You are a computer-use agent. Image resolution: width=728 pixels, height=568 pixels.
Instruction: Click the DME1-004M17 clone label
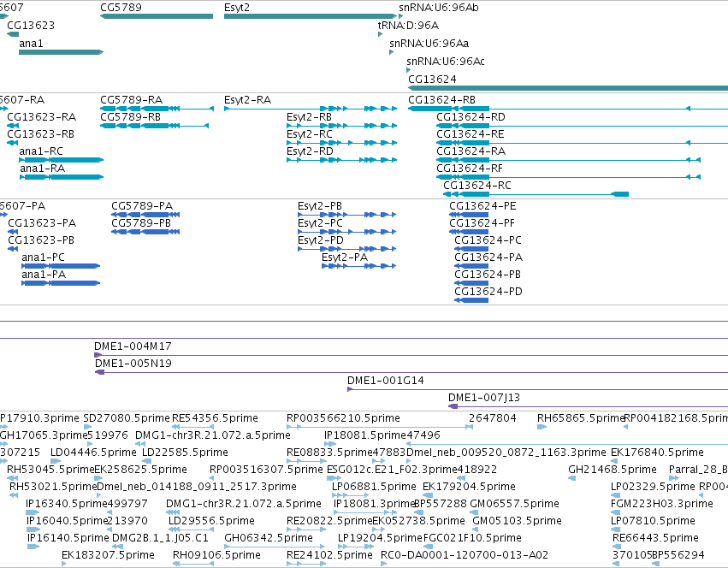(133, 346)
